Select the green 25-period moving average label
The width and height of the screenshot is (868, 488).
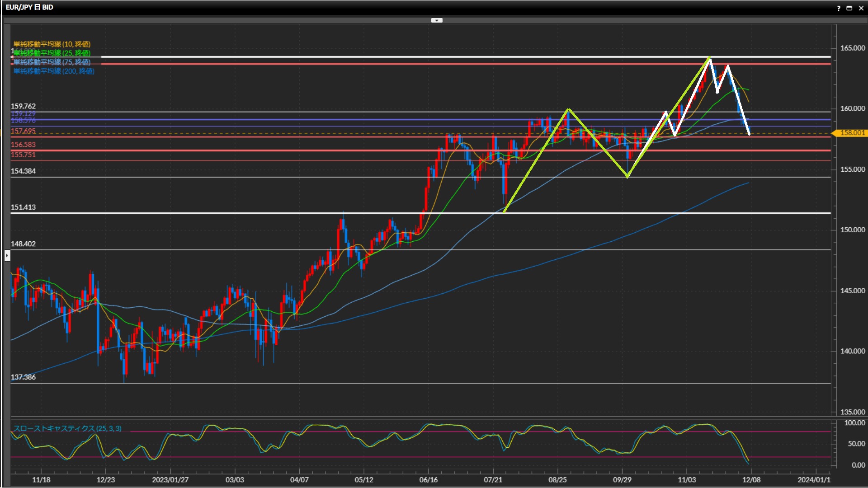[x=52, y=53]
